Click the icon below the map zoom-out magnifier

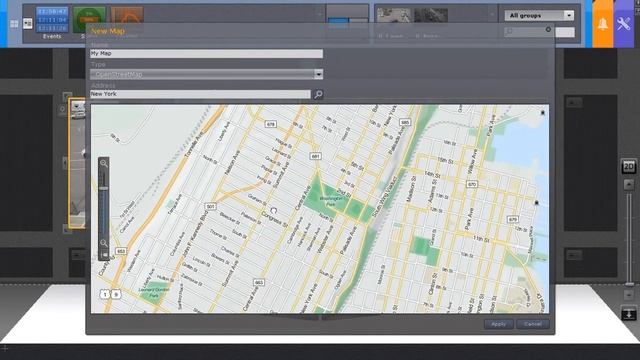(x=104, y=255)
